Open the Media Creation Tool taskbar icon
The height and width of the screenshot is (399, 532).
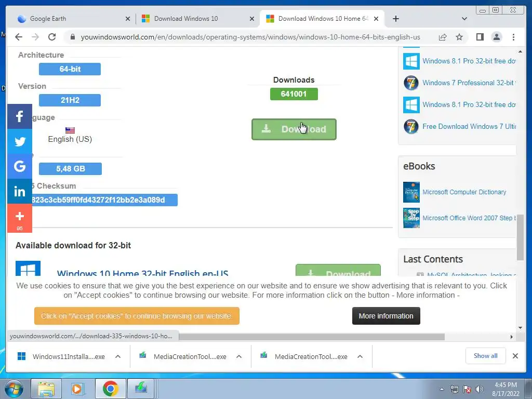(x=141, y=389)
